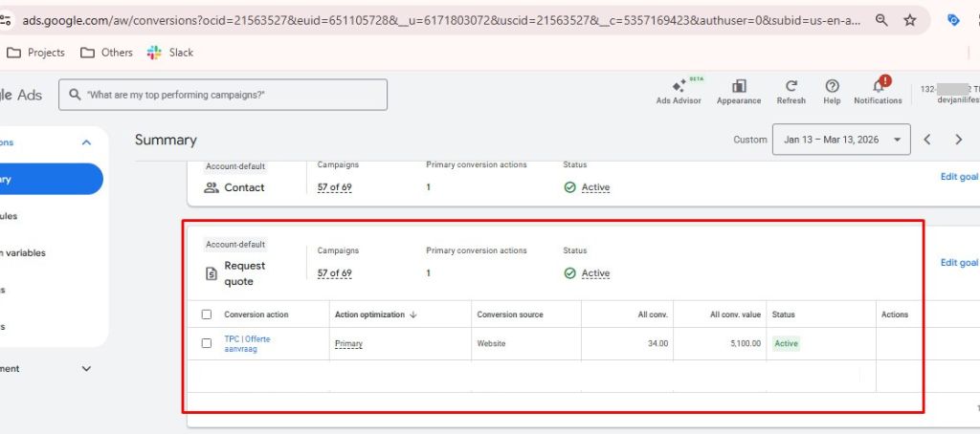Image resolution: width=980 pixels, height=434 pixels.
Task: Click the Request quote Edit goal link
Action: pyautogui.click(x=959, y=263)
